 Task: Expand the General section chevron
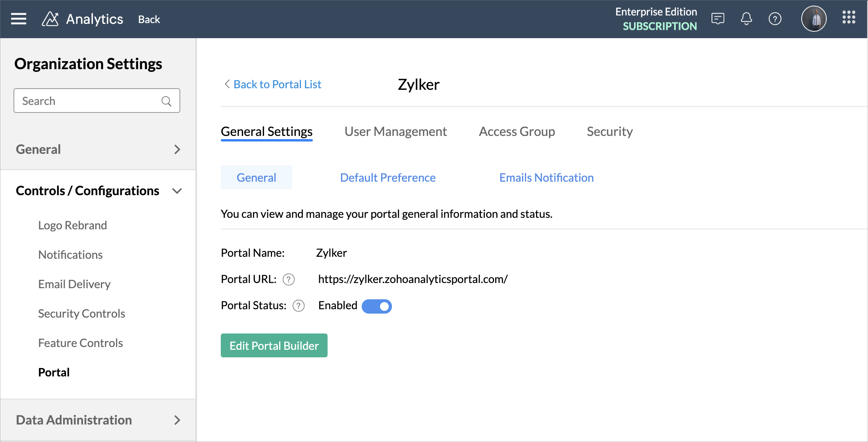tap(177, 149)
